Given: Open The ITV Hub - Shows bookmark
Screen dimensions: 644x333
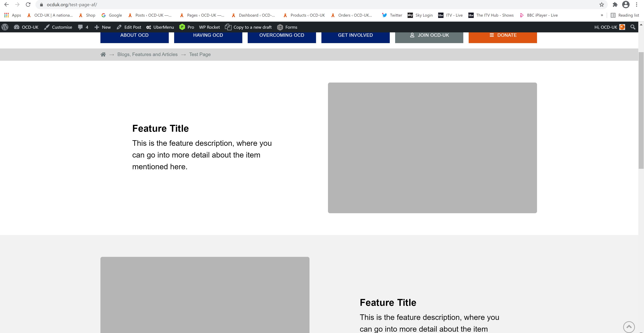Looking at the screenshot, I should pos(491,15).
